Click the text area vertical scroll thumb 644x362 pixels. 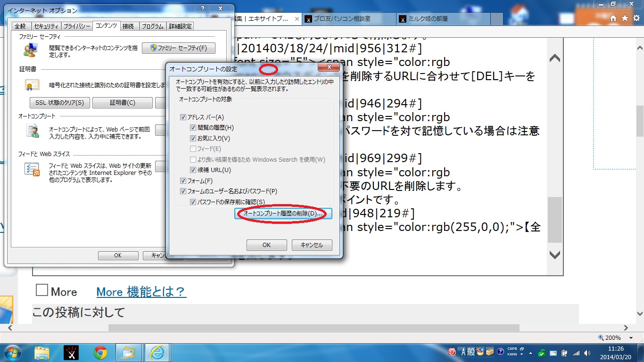pos(555,220)
